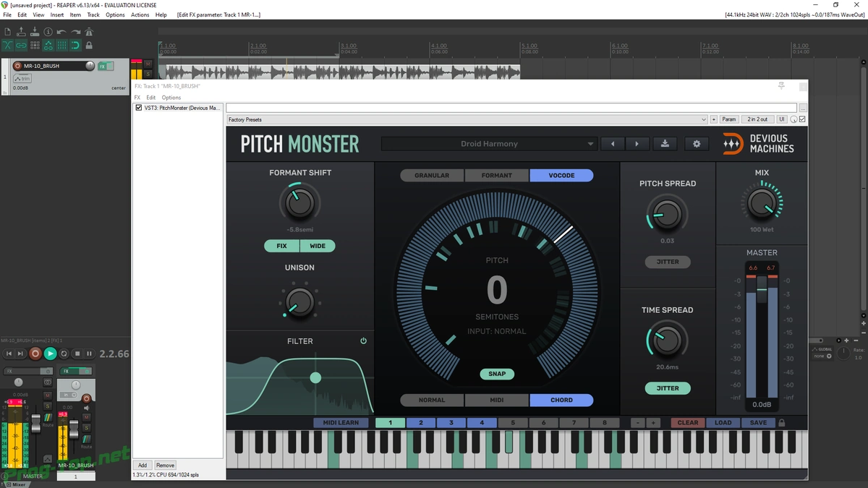This screenshot has width=868, height=488.
Task: Open the Insert menu
Action: tap(57, 14)
